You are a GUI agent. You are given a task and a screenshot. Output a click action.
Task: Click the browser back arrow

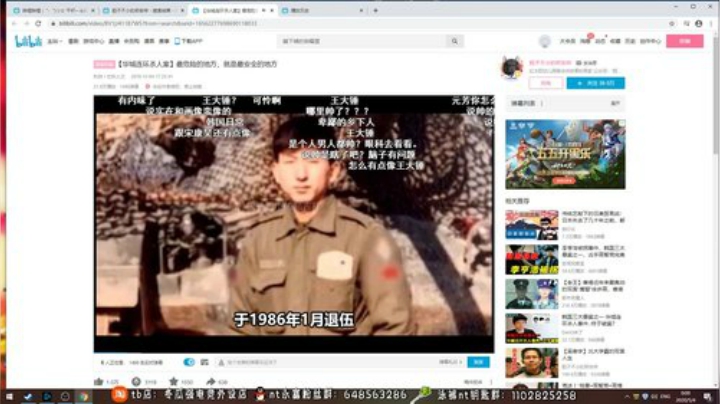point(14,23)
